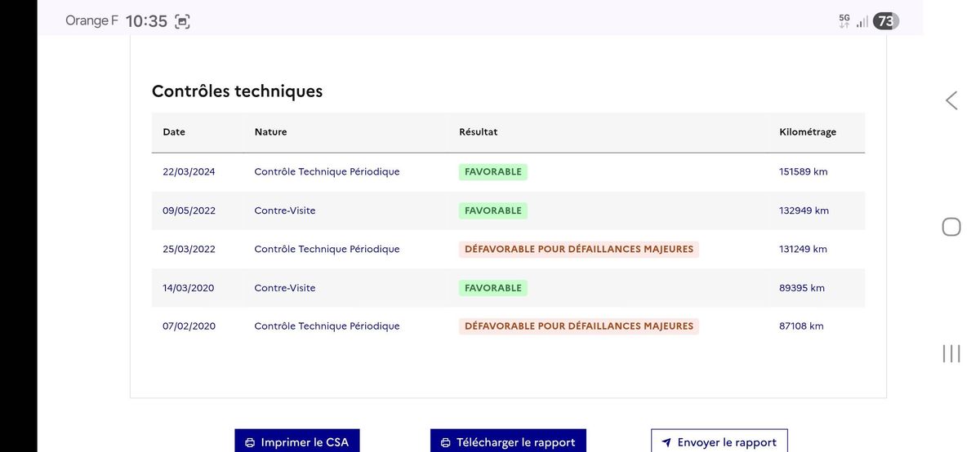Select the 09/05/2022 Contre-Visite row
This screenshot has height=452, width=980.
point(508,210)
